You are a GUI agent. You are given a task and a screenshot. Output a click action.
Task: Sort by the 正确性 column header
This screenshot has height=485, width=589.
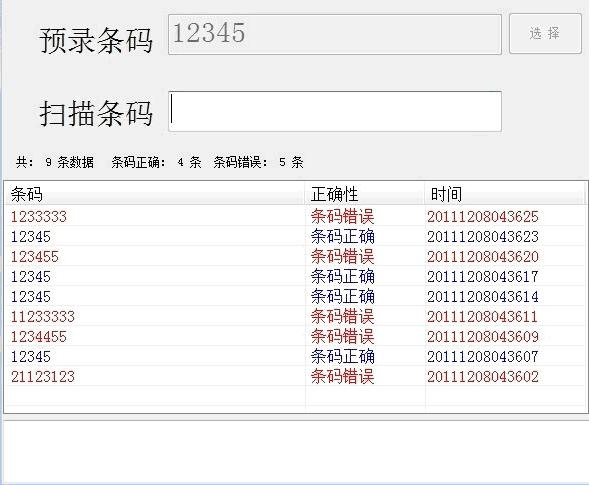[x=365, y=194]
